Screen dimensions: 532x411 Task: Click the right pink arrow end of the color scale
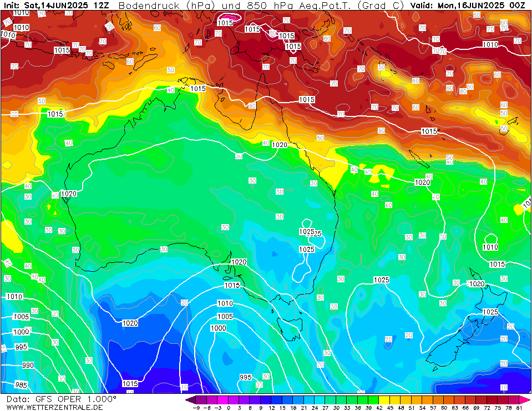coord(524,399)
